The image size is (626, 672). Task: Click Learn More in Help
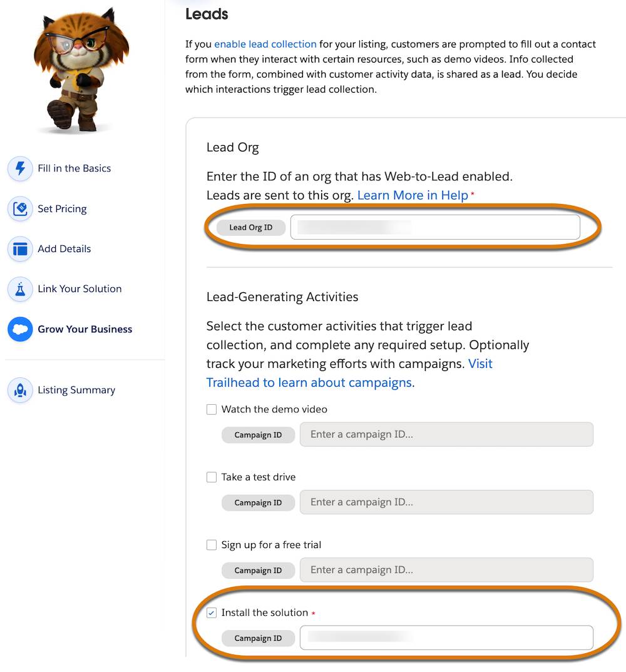click(x=413, y=195)
